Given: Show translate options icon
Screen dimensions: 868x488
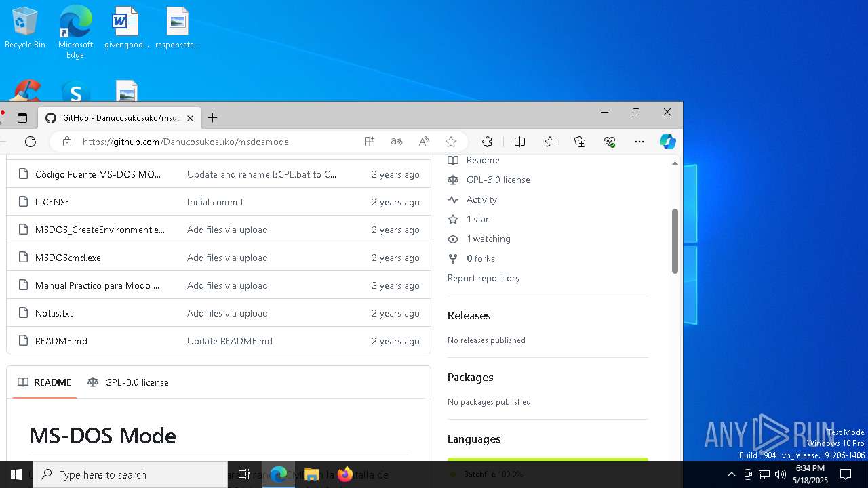Looking at the screenshot, I should pos(397,142).
